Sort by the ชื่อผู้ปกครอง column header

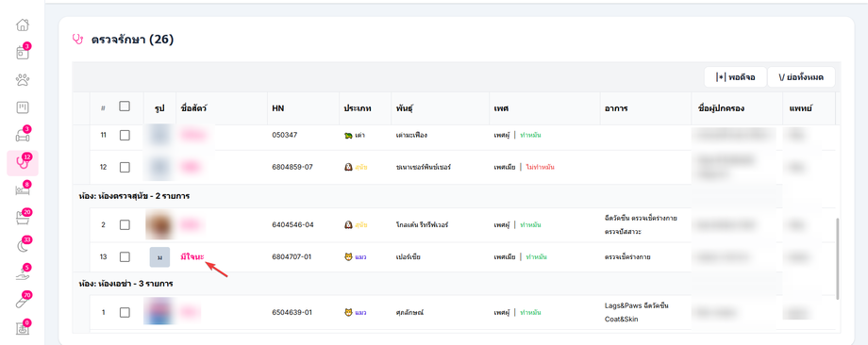point(721,108)
